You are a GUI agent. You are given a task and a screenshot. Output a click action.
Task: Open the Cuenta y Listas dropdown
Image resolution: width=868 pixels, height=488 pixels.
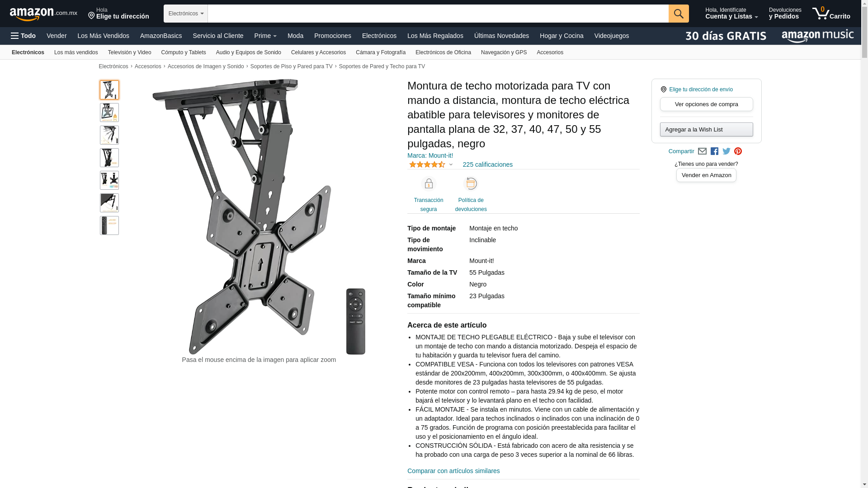[x=731, y=14]
